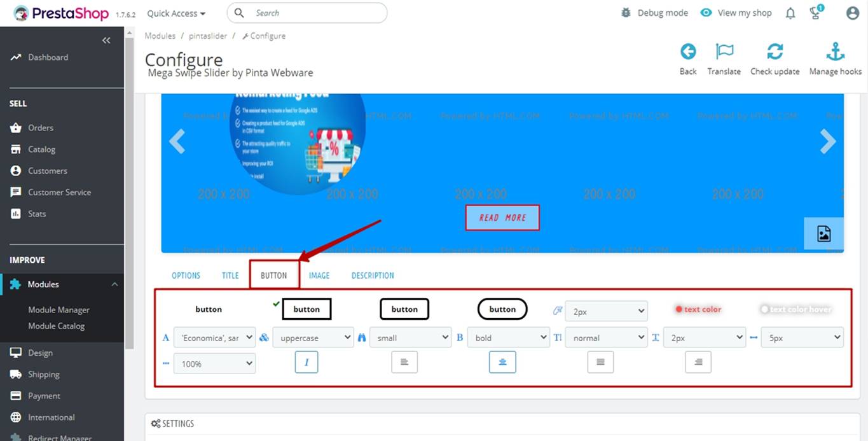
Task: Select the slightly rounded button style
Action: pos(404,309)
